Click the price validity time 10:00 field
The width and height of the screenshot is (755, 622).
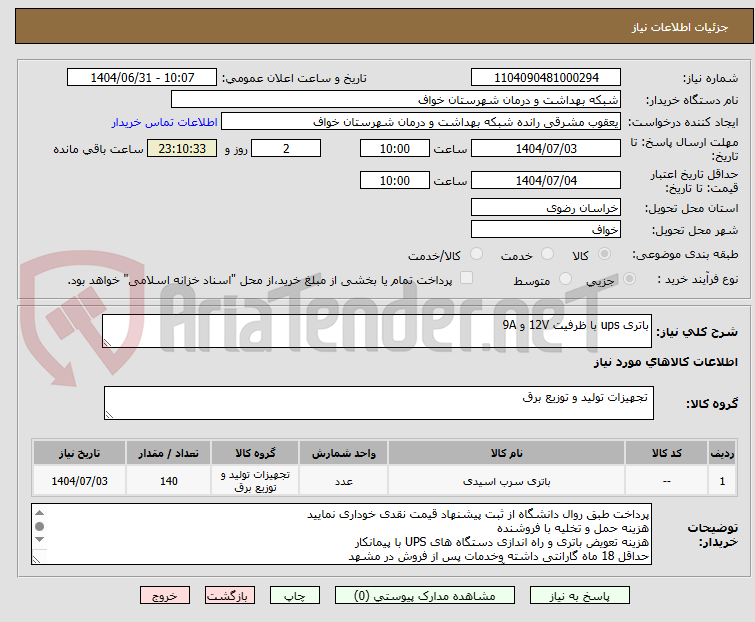click(395, 181)
